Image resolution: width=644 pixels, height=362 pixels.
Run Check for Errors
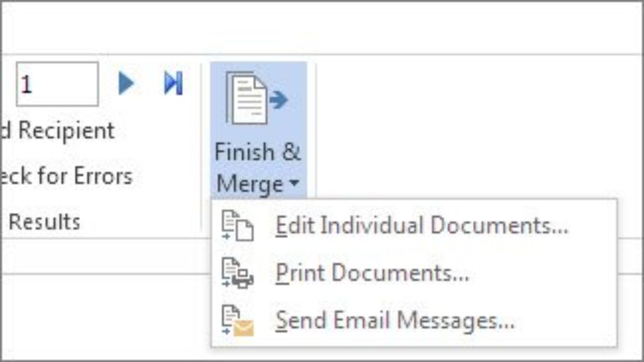pyautogui.click(x=67, y=176)
